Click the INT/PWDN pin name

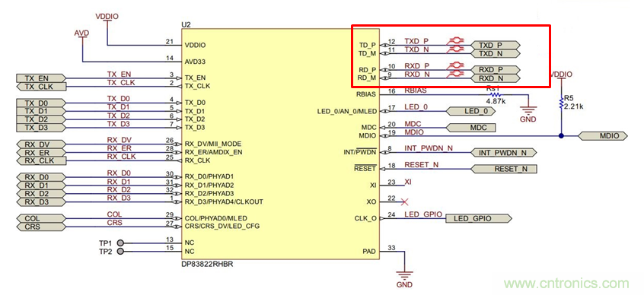(360, 152)
